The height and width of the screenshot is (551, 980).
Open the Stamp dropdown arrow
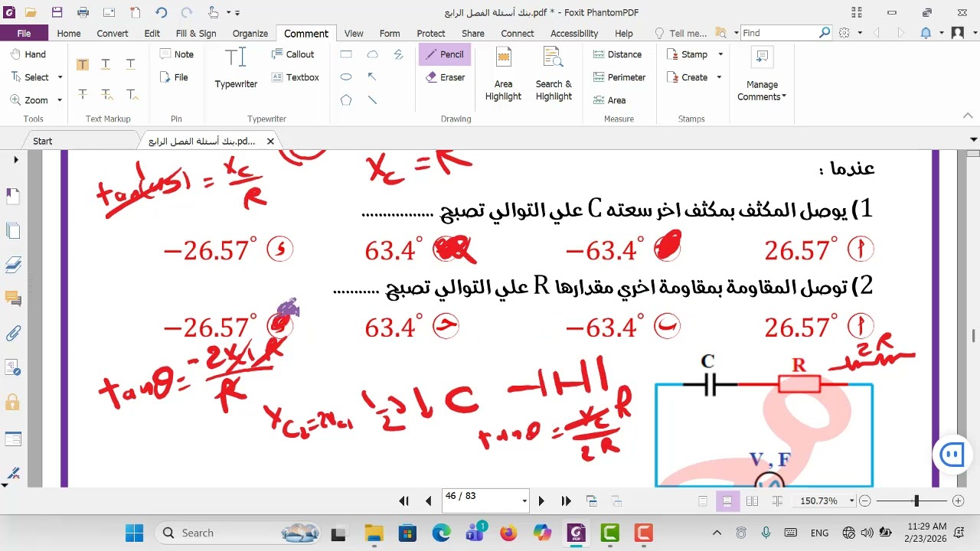[x=719, y=54]
